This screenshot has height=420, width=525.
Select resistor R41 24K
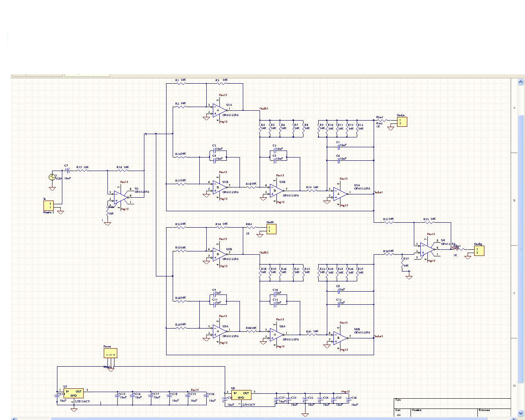[312, 334]
